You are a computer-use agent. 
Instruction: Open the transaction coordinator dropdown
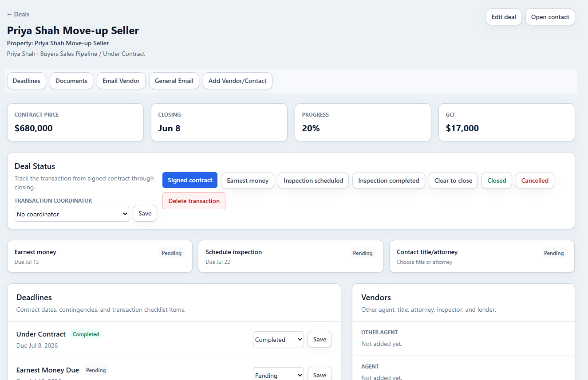[72, 214]
